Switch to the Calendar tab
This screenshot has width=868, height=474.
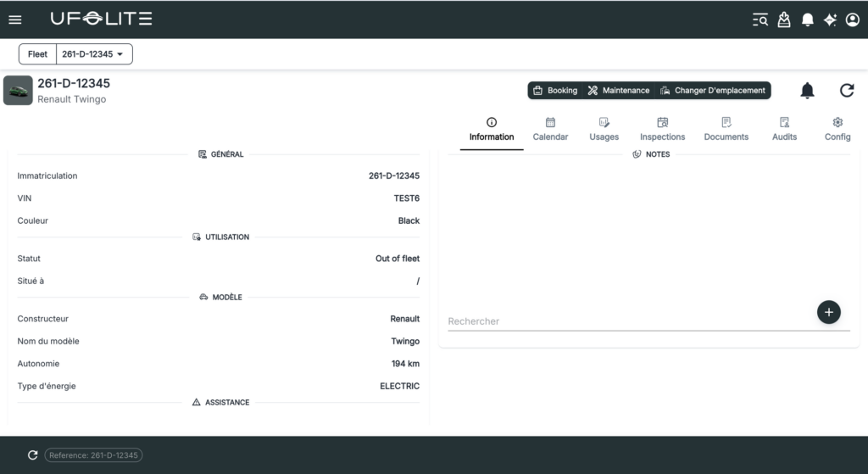[x=550, y=130]
